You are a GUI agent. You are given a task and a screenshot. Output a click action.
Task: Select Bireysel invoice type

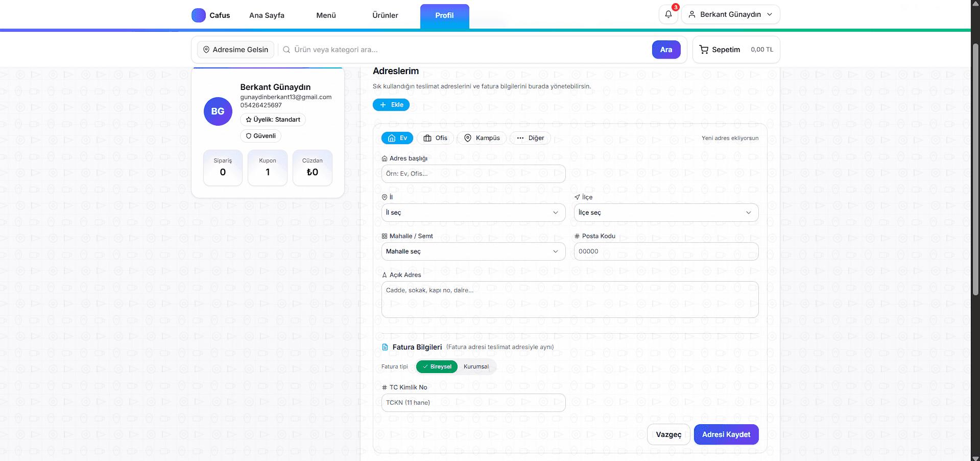pyautogui.click(x=437, y=366)
